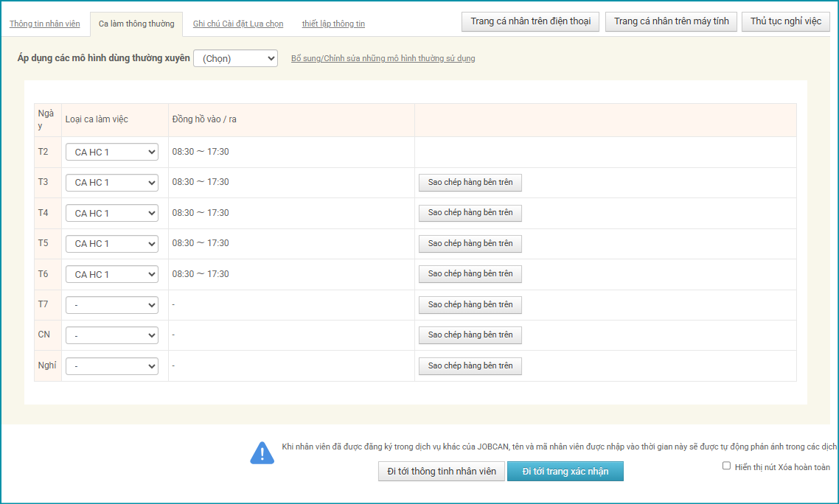Copy the row above into the T3 row

click(470, 182)
